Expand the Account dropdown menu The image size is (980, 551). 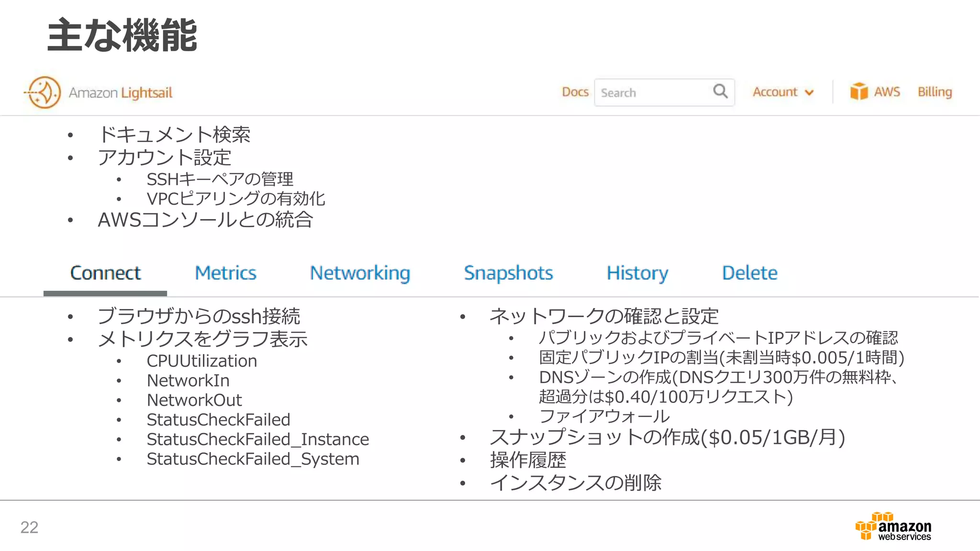(x=783, y=92)
